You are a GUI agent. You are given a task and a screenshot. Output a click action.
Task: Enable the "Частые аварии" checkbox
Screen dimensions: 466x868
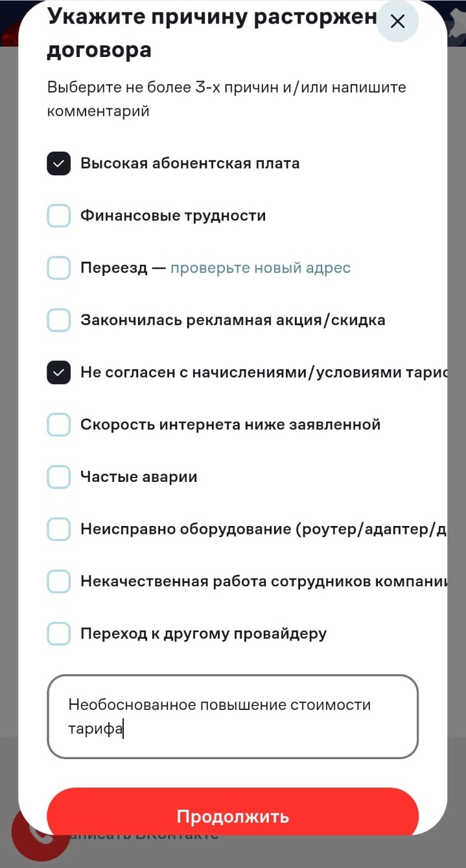(58, 477)
